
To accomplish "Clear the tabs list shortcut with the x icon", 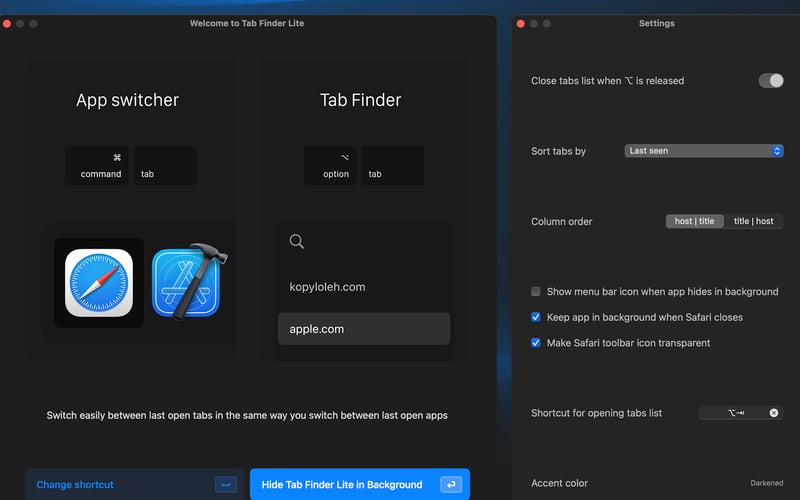I will pyautogui.click(x=773, y=413).
